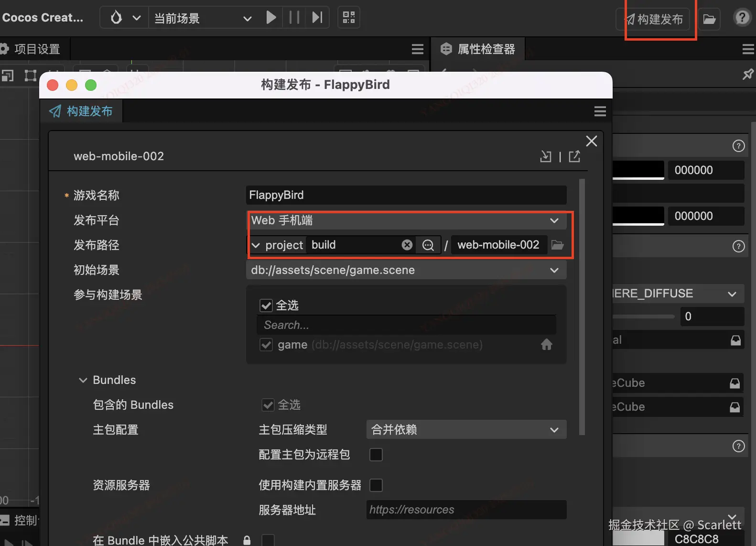Open the 控制 console tab

tap(19, 520)
